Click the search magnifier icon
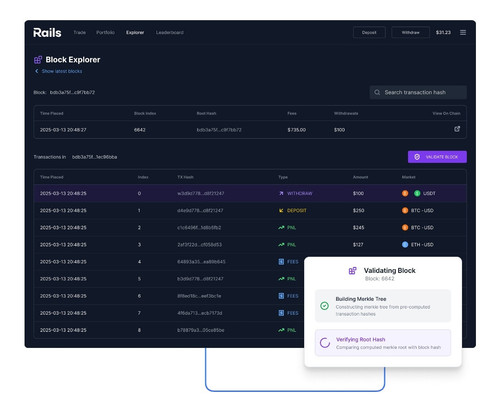Viewport: 500px width, 413px height. pyautogui.click(x=377, y=92)
